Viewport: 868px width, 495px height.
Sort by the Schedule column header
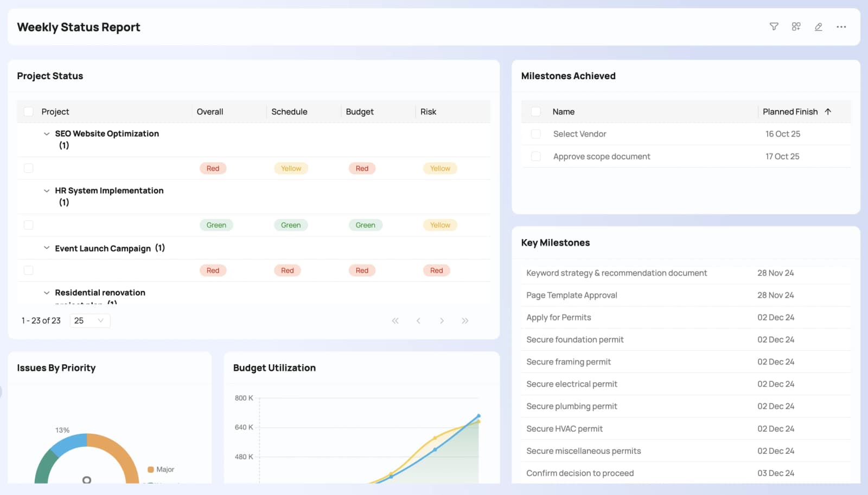click(289, 112)
